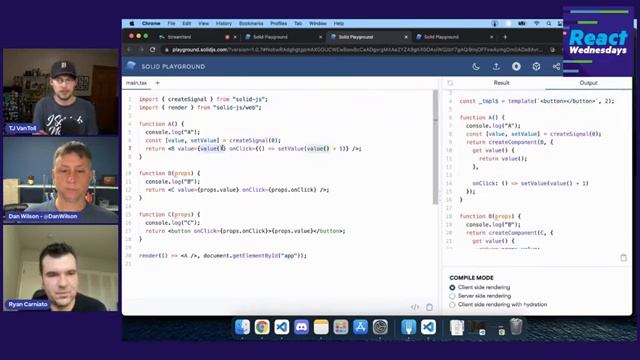Open the Edit menu
Image resolution: width=640 pixels, height=360 pixels.
coord(187,24)
